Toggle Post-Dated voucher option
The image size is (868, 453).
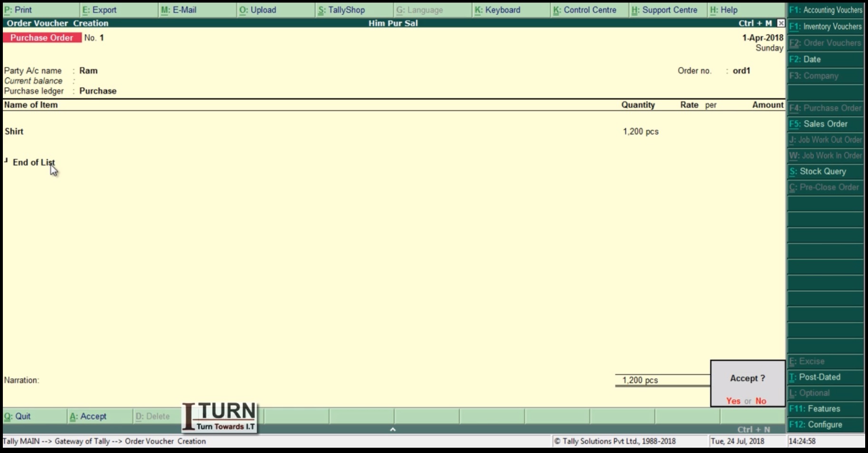coord(817,377)
